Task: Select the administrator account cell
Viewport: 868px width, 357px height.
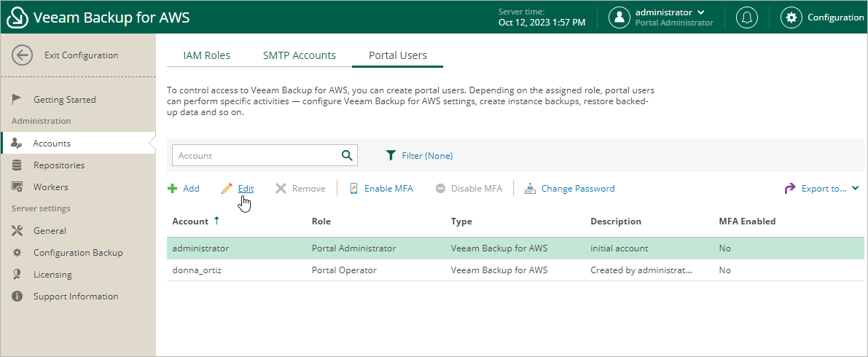Action: 200,248
